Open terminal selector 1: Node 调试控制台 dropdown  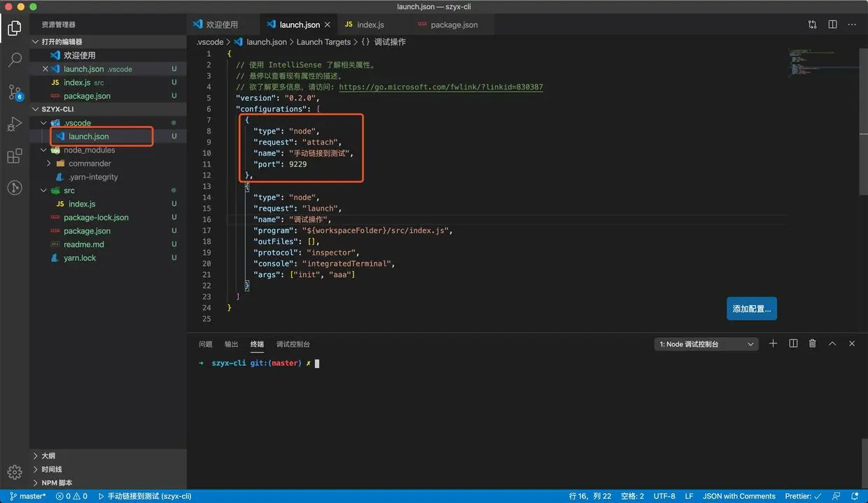click(x=706, y=344)
